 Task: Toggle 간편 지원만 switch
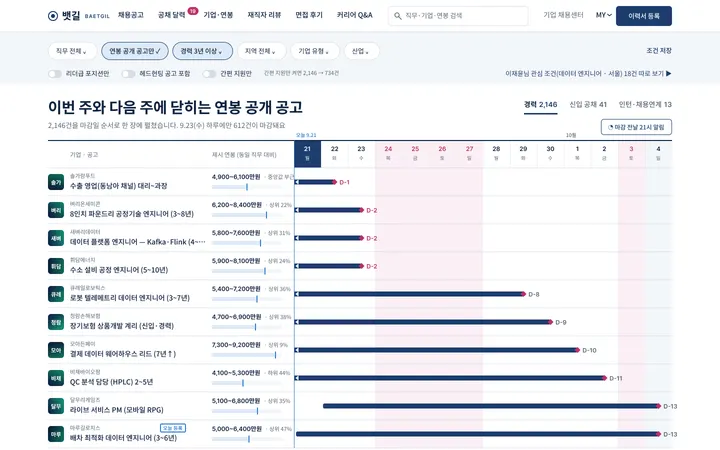(209, 74)
